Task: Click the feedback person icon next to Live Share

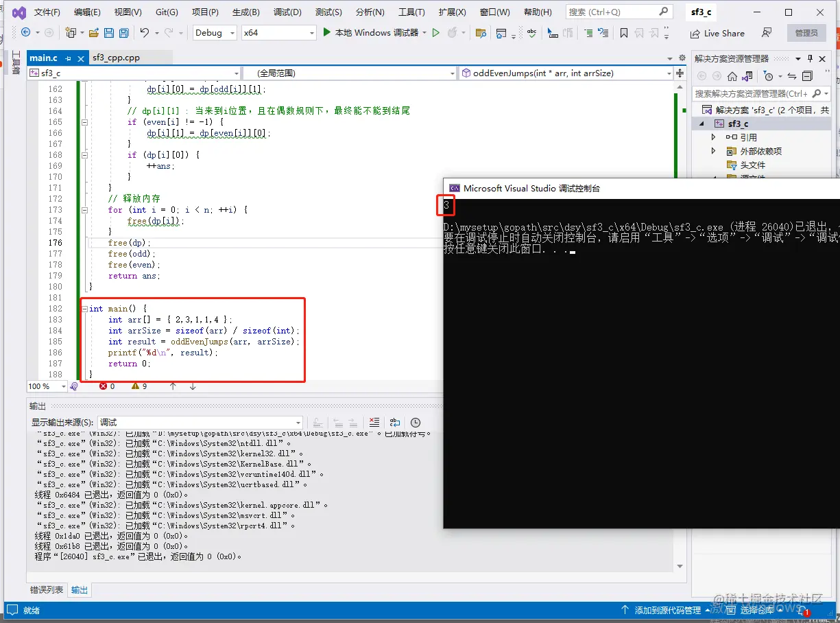Action: [767, 32]
